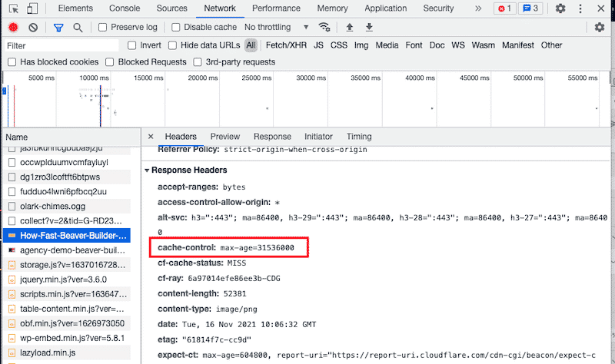Open the DevTools three-dot menu
Screen dimensions: 615x364
(580, 8)
